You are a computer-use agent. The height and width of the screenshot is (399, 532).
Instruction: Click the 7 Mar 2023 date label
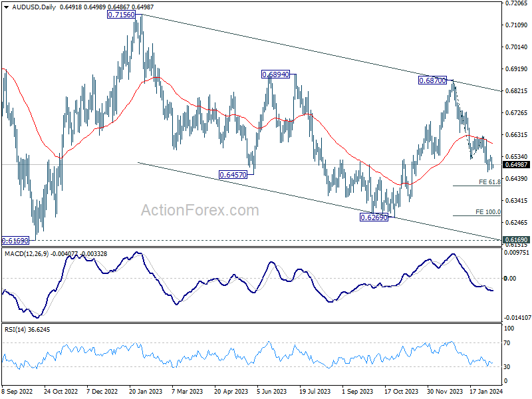tap(188, 391)
